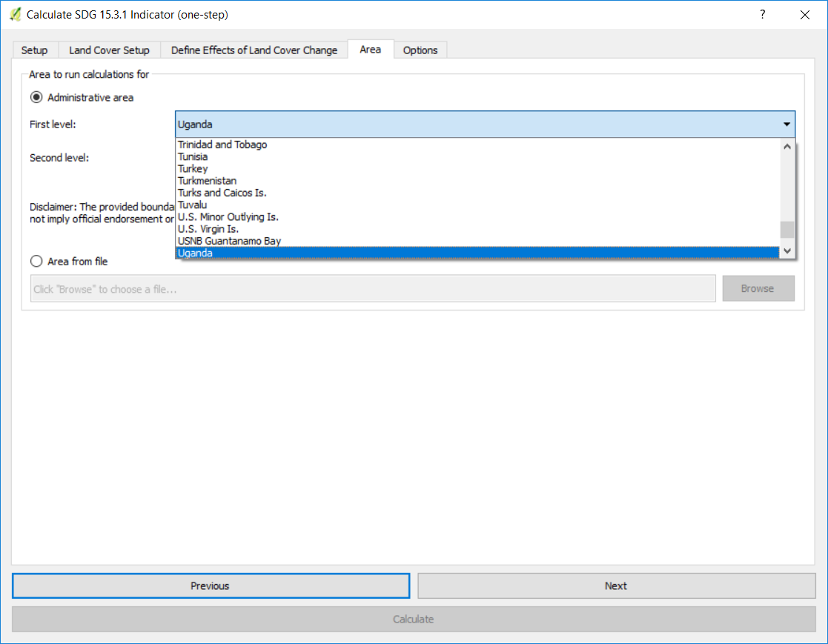Pick USNB Guantanamo Bay list entry
828x644 pixels.
tap(229, 241)
